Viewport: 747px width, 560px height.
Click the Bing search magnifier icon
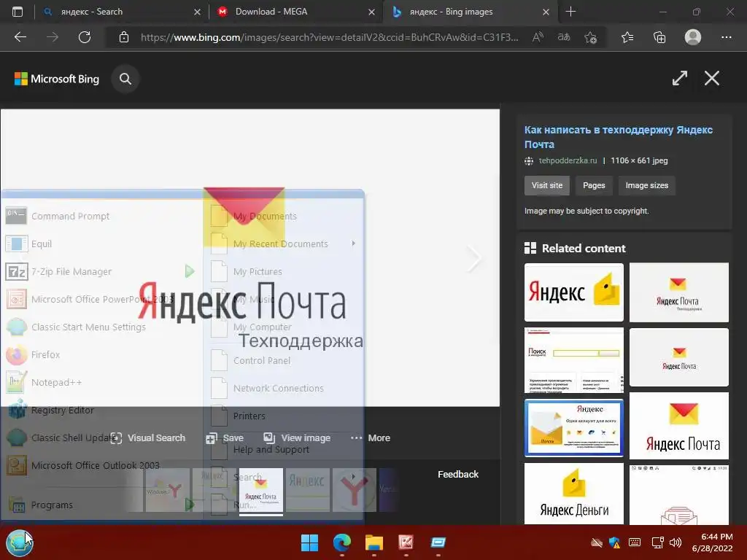pyautogui.click(x=125, y=79)
